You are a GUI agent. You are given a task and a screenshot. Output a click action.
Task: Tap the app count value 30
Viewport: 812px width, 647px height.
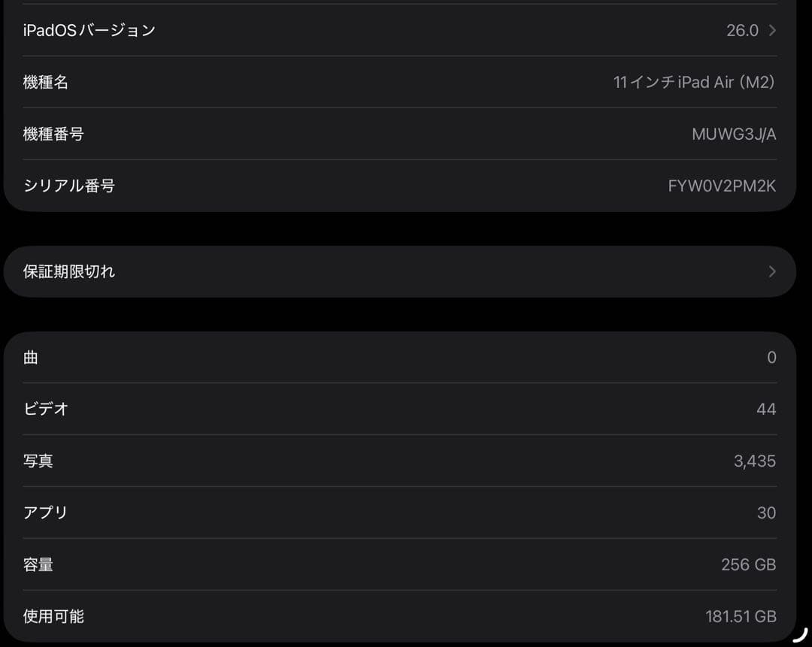coord(767,512)
